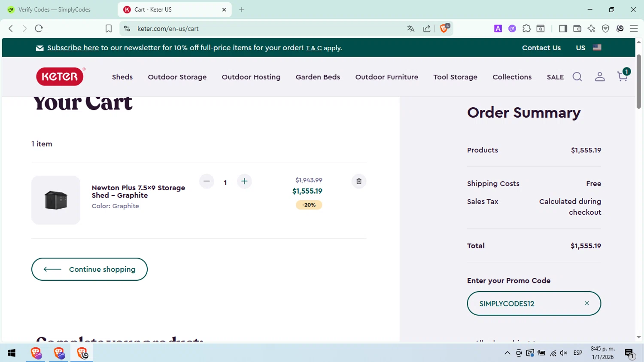Go back with browser back arrow

click(11, 28)
